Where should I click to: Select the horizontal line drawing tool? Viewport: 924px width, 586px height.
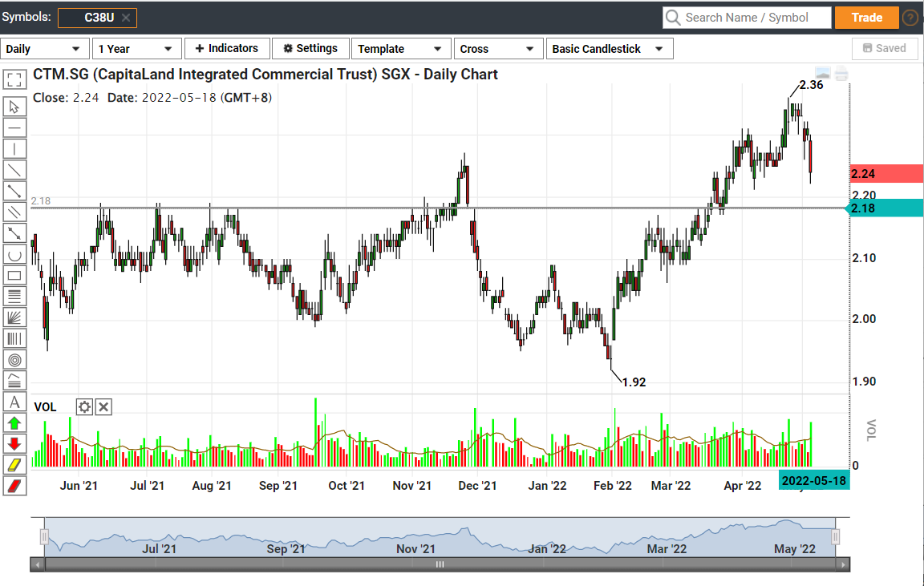(x=14, y=128)
